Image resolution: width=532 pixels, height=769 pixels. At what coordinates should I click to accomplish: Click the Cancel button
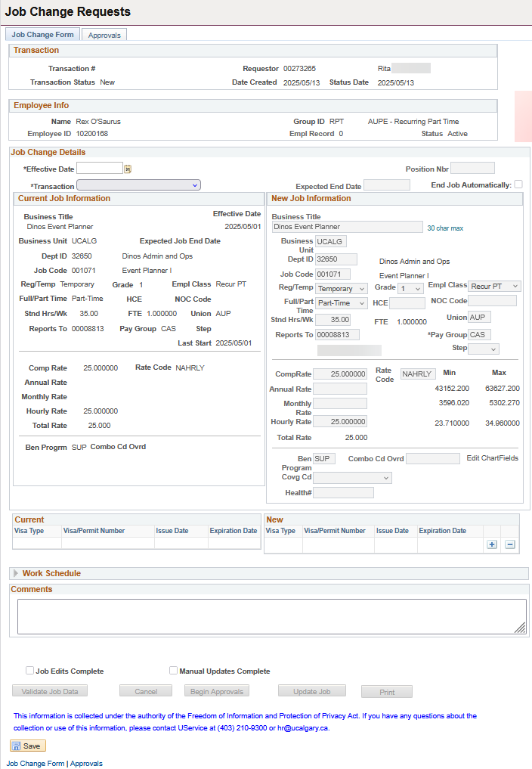point(146,692)
